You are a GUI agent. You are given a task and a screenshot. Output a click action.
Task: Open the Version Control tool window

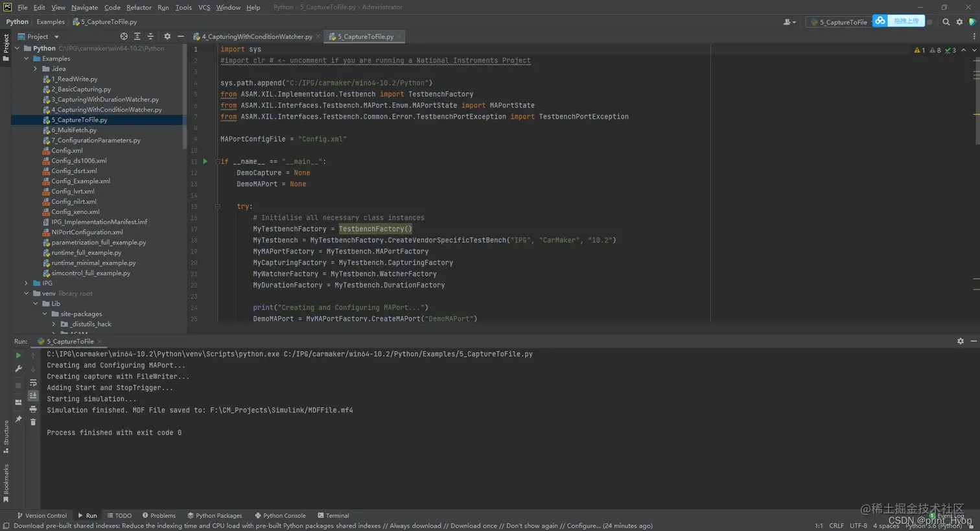pyautogui.click(x=41, y=515)
